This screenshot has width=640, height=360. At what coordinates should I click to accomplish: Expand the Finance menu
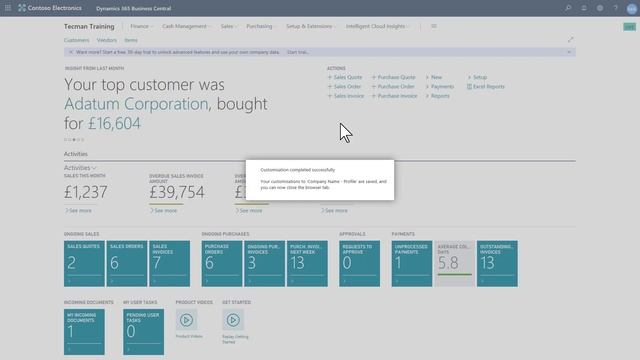pos(141,26)
